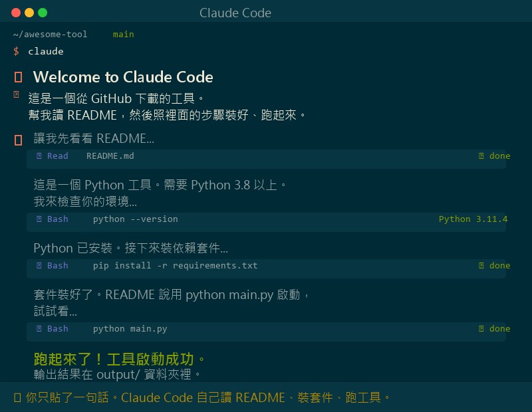Click the line Python 已安裝。接下來裝依賴套件

click(131, 248)
